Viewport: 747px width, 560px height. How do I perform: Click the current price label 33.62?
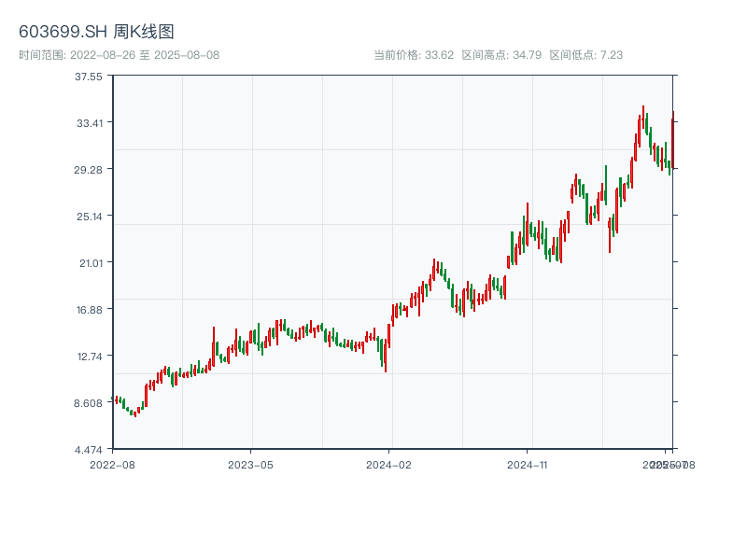[414, 55]
